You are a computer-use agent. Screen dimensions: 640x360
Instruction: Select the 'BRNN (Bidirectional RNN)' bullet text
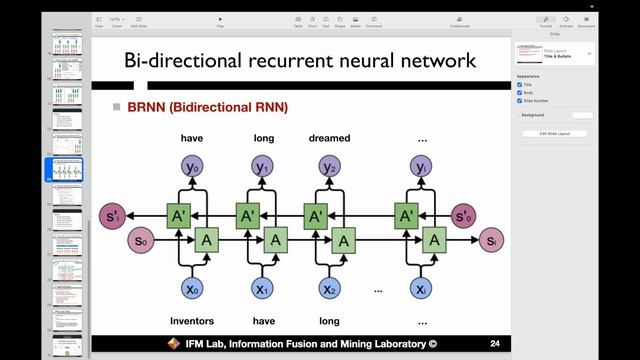[208, 107]
